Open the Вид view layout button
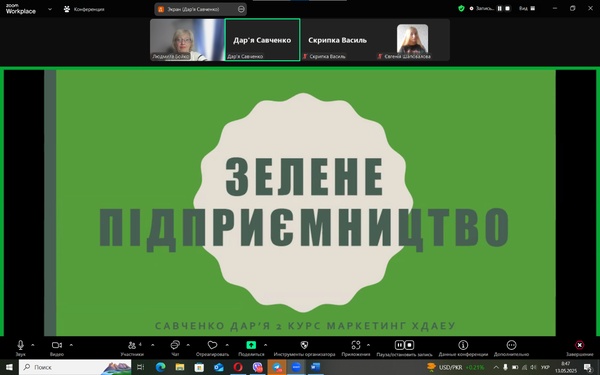 click(x=527, y=8)
